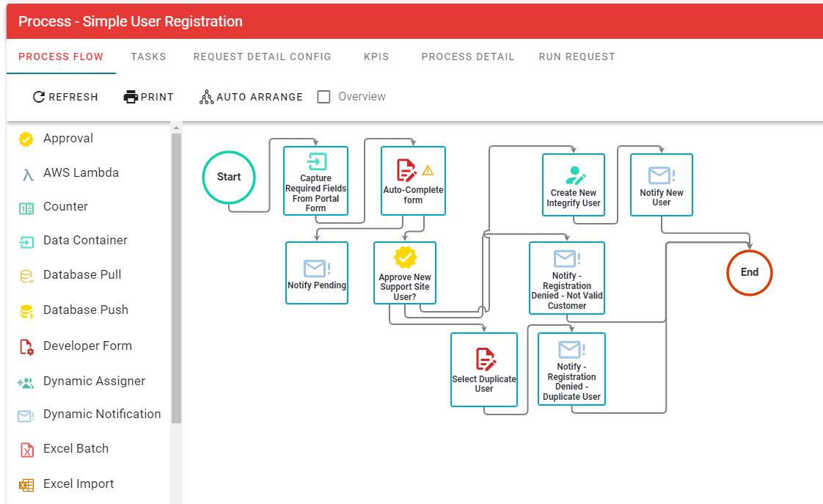Go to the Process Detail tab
The width and height of the screenshot is (823, 504).
click(468, 56)
